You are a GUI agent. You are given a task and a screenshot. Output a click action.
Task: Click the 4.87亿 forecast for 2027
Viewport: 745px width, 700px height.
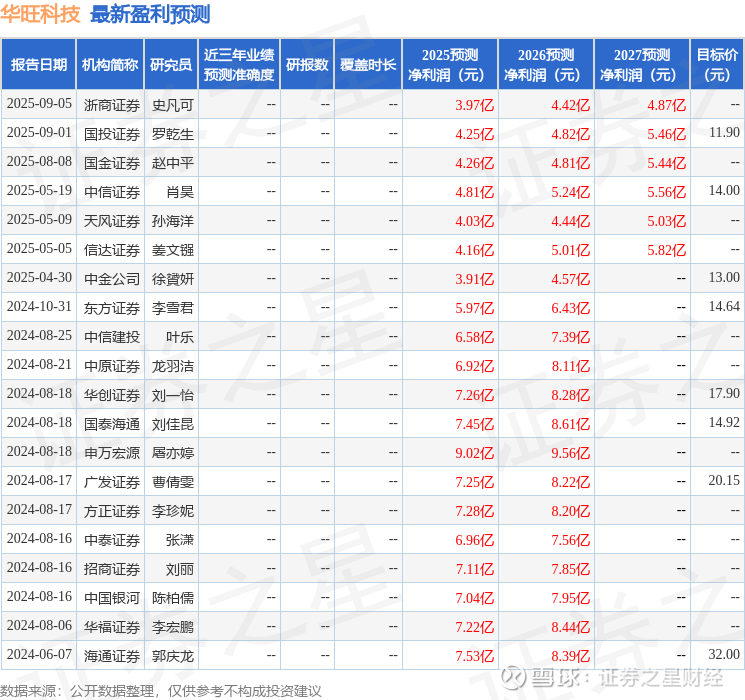pyautogui.click(x=667, y=105)
